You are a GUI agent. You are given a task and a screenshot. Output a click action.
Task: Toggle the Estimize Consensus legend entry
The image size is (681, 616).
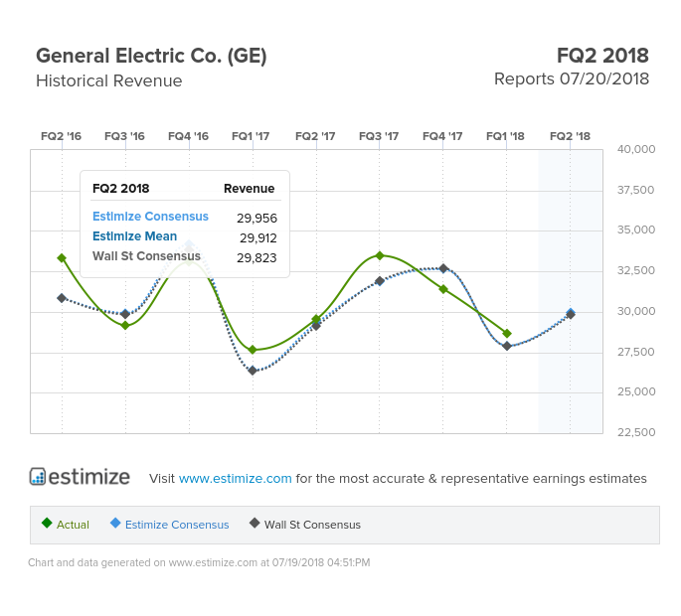click(169, 524)
